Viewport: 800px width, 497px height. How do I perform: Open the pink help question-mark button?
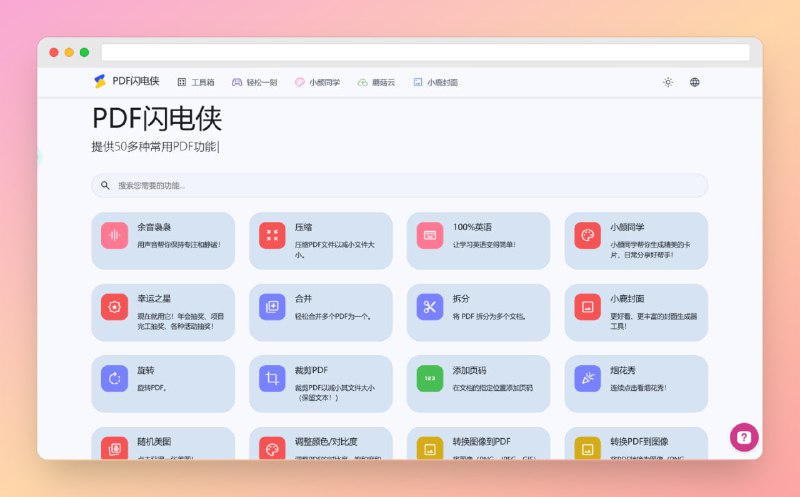point(744,437)
